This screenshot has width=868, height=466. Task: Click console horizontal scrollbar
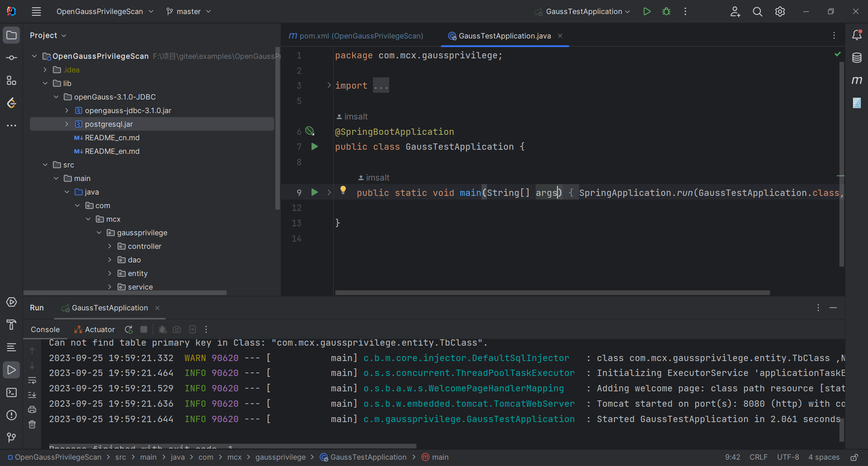point(233,446)
